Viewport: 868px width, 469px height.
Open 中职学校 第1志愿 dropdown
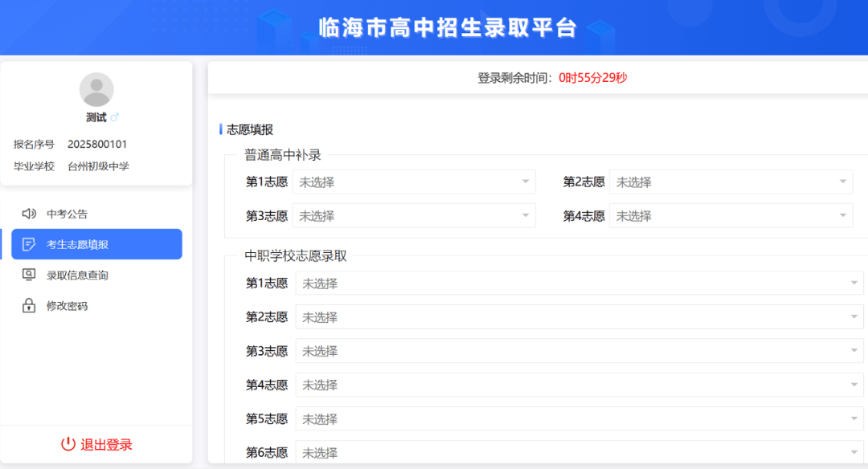pos(579,283)
